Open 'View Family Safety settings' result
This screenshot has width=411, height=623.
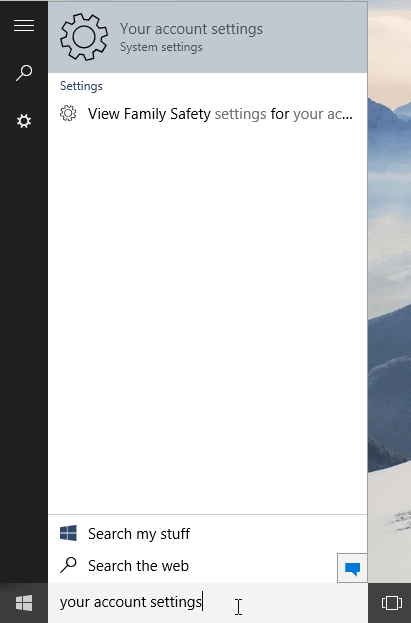(207, 114)
